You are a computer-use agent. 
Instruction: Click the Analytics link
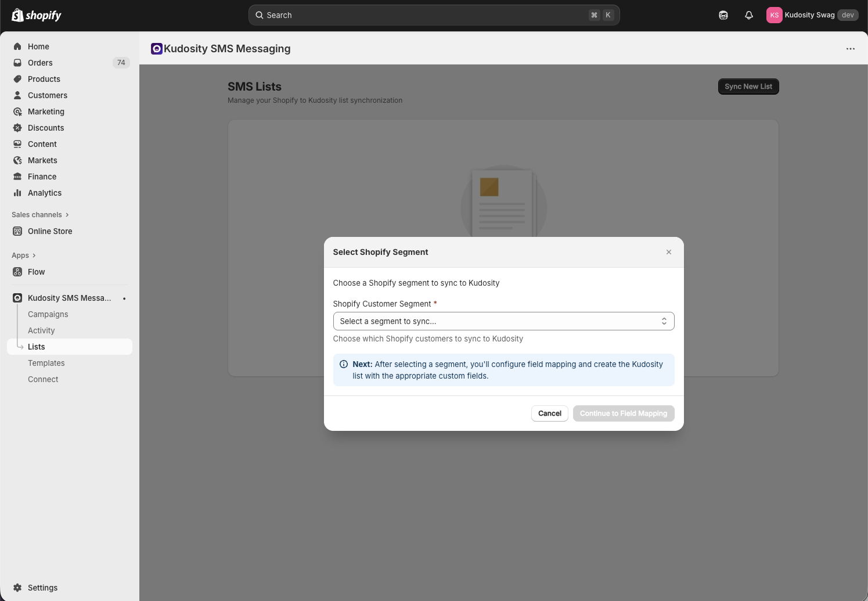tap(45, 193)
